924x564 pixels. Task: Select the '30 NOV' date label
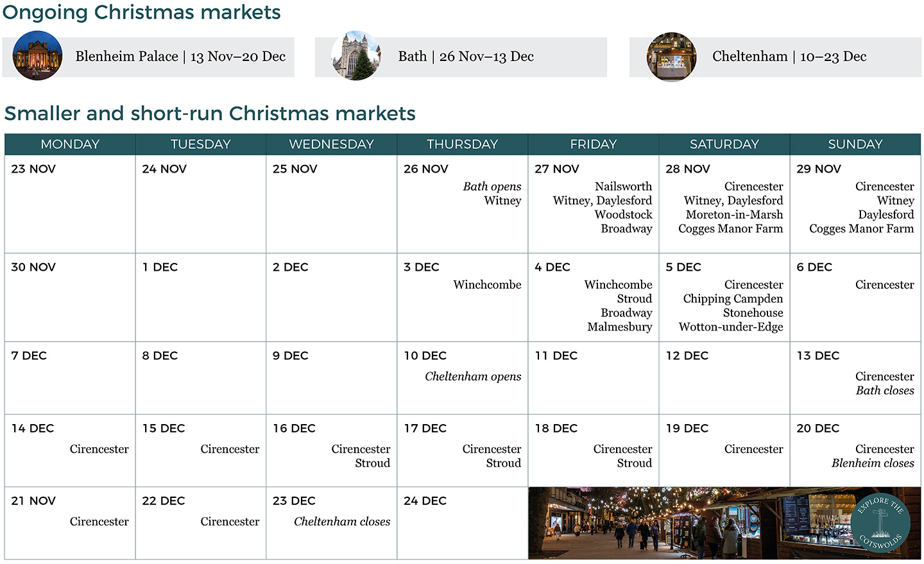[x=33, y=267]
